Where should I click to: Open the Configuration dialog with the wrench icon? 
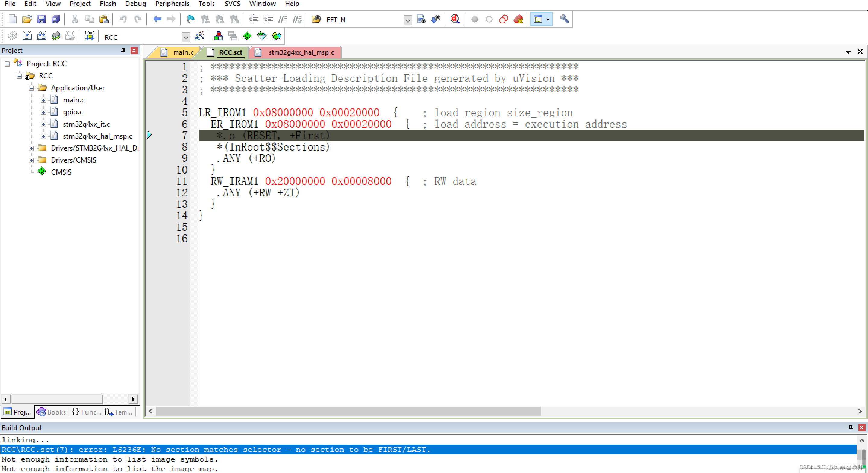564,19
